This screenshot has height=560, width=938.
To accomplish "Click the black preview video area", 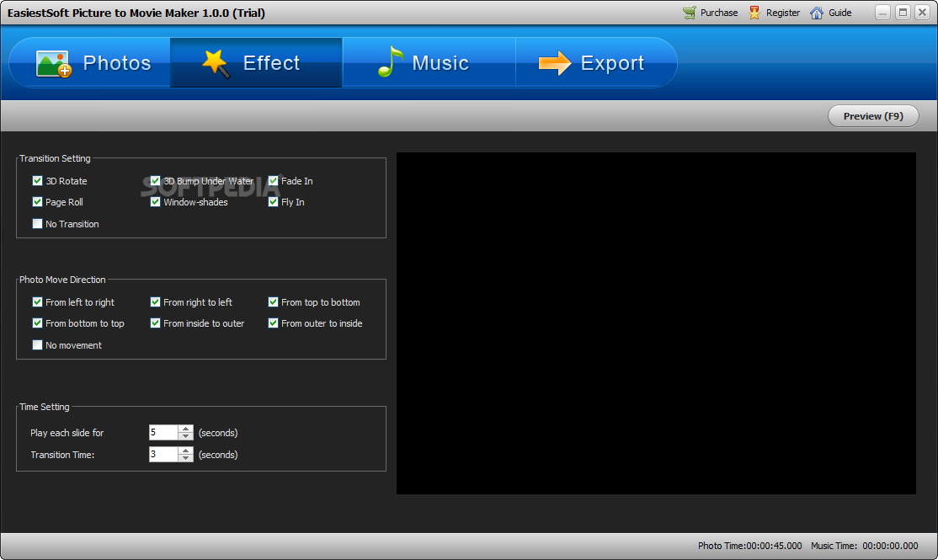I will pos(656,323).
